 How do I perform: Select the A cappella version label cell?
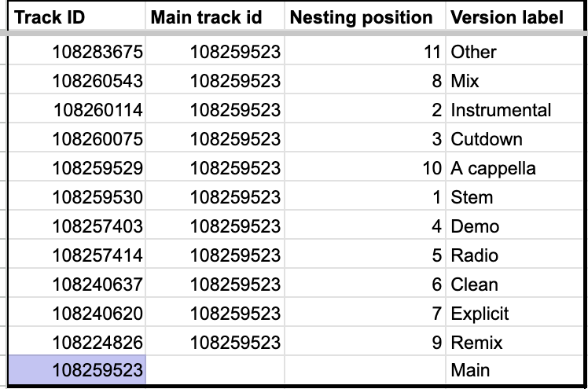click(x=514, y=168)
